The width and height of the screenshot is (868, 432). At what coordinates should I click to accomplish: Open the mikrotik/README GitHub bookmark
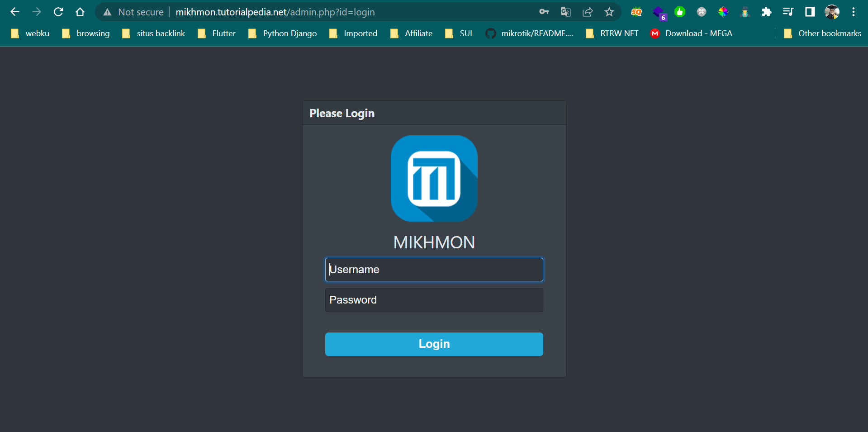pyautogui.click(x=529, y=33)
